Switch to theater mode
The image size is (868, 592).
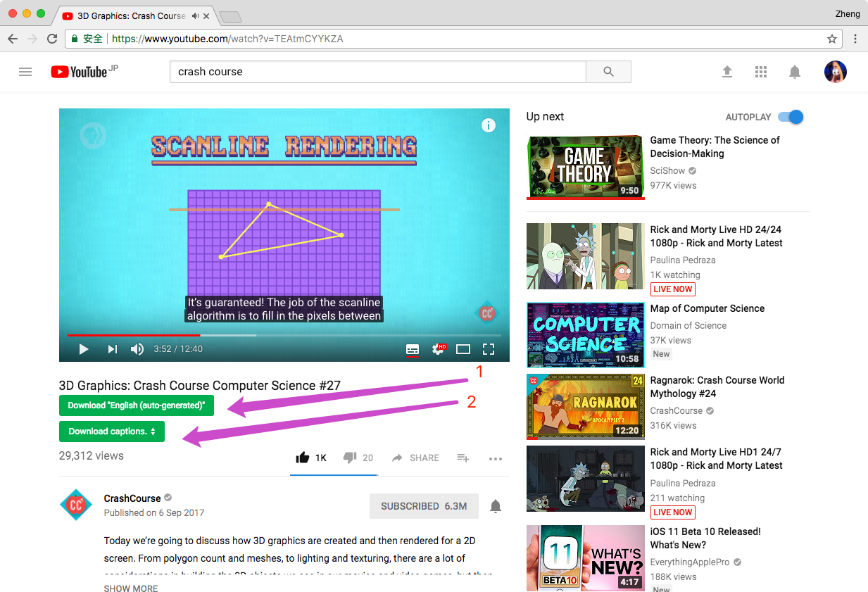(x=463, y=349)
